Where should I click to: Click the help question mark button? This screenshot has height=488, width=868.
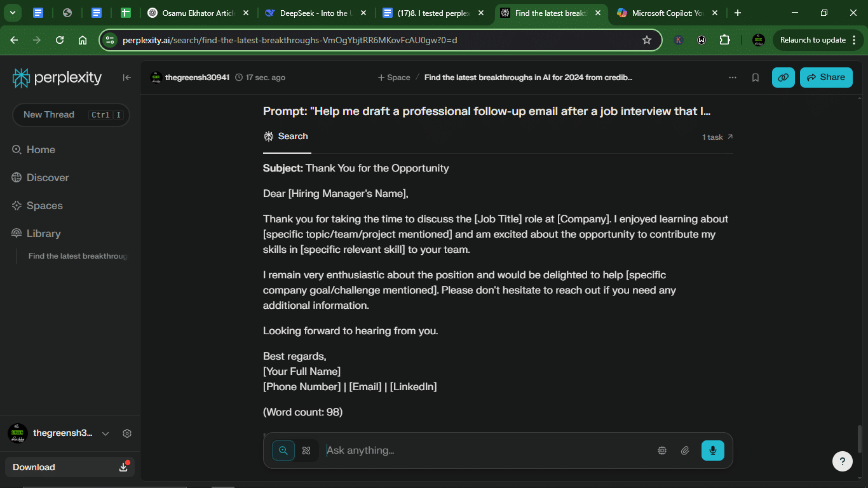[x=843, y=461]
